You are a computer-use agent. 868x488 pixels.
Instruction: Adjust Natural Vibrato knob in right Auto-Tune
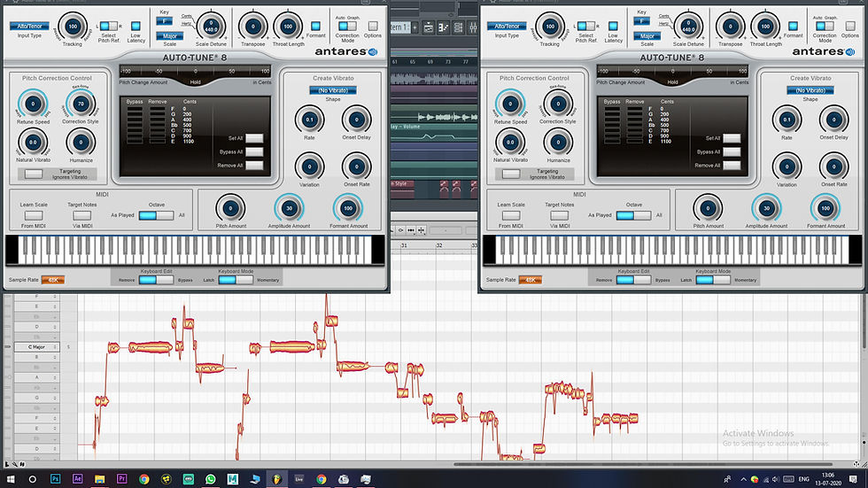click(x=510, y=143)
